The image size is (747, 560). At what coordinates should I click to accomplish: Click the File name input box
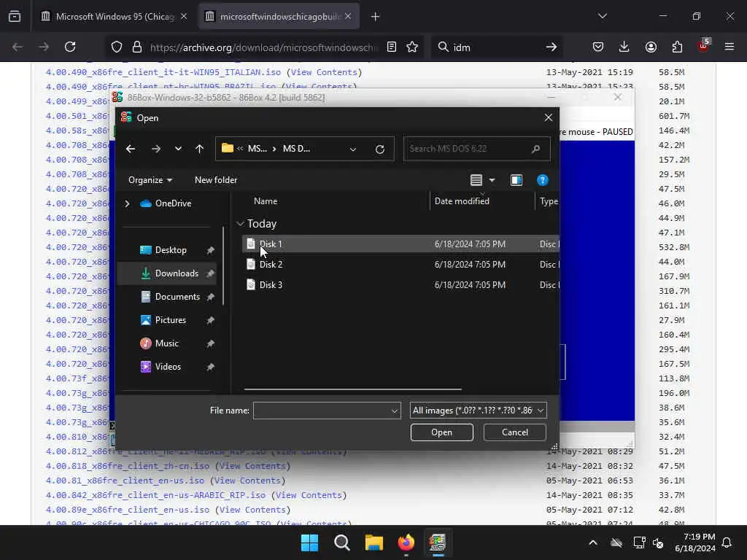[322, 411]
